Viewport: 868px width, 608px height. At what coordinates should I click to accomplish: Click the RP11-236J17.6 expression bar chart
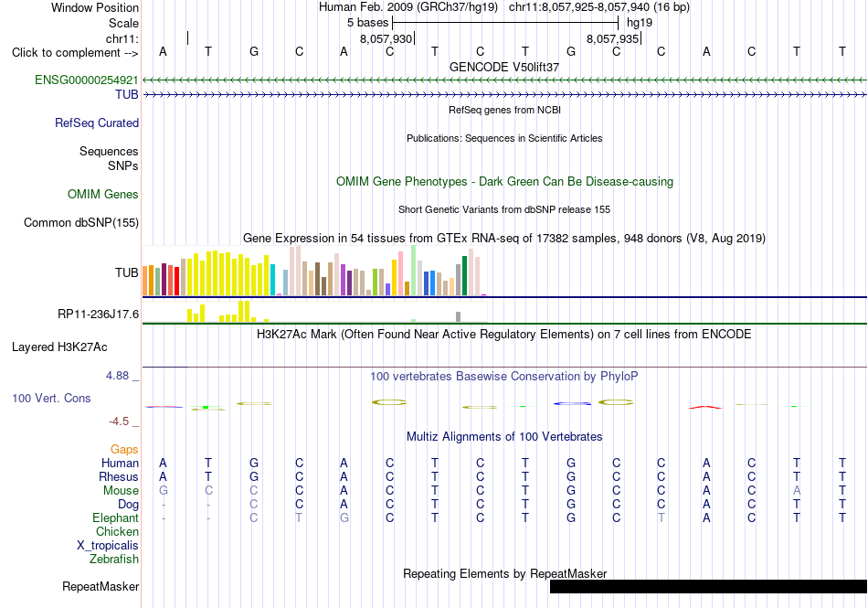(314, 312)
